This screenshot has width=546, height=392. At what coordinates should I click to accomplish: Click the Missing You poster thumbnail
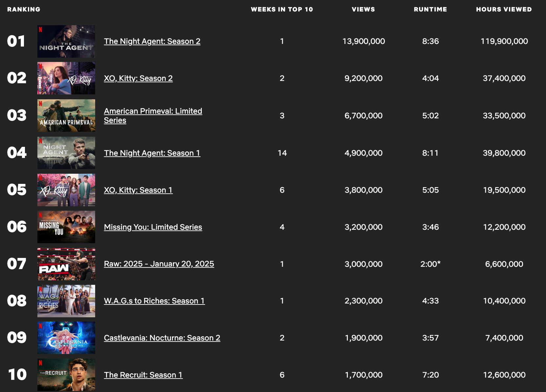click(x=66, y=227)
